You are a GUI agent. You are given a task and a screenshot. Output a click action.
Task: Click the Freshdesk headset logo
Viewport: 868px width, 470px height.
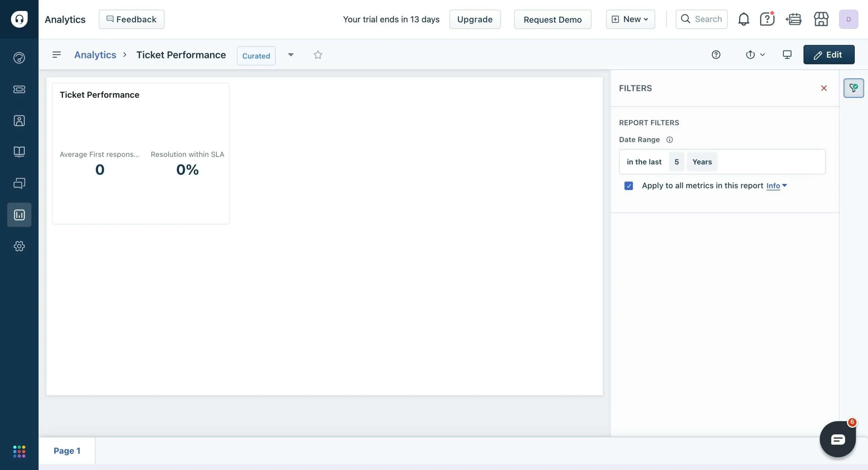tap(19, 19)
